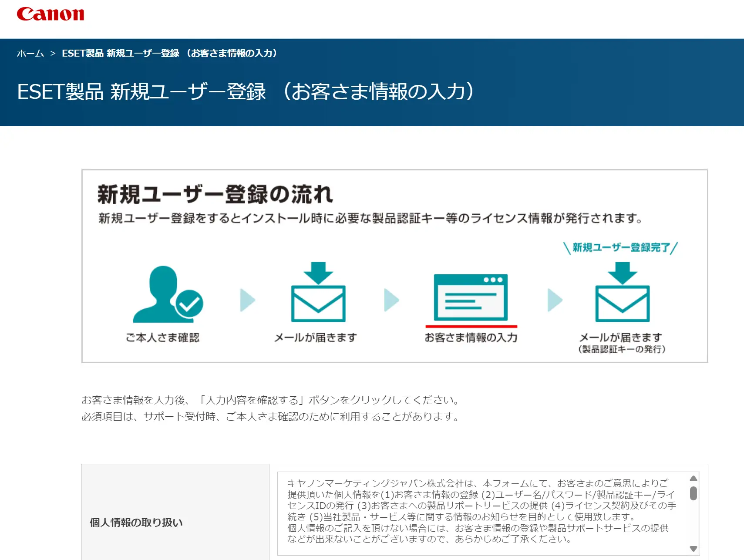Click the お客さま情報の入力 step label
Screen dimensions: 744x560
(x=471, y=337)
